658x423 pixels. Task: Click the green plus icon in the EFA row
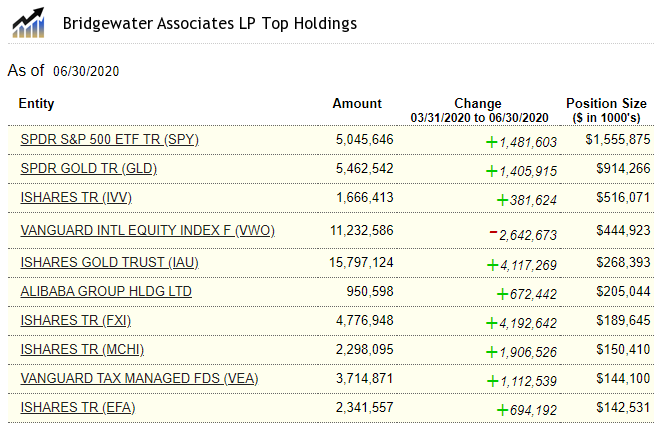[501, 410]
